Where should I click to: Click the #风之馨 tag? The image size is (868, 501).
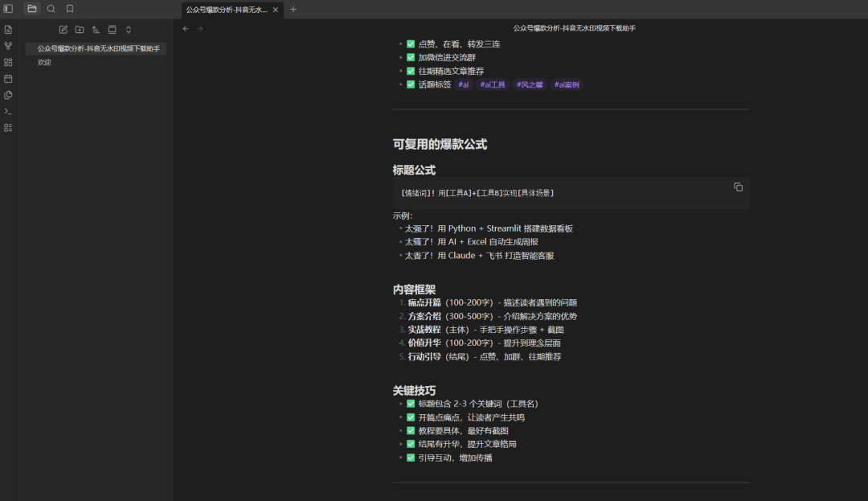[530, 84]
